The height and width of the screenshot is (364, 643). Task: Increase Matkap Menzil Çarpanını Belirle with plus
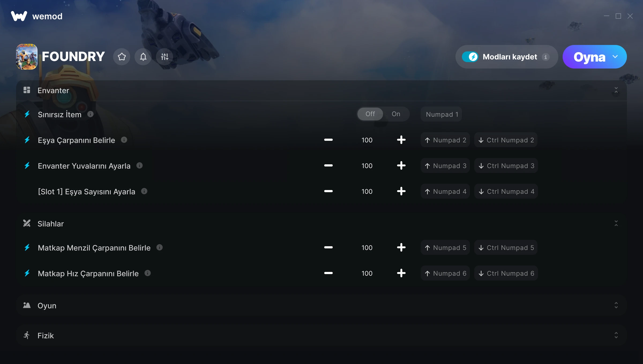[401, 248]
